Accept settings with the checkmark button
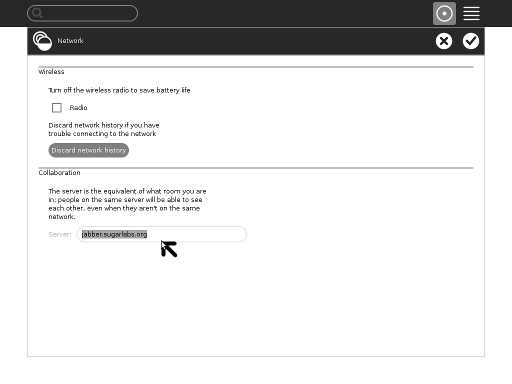 pos(471,41)
